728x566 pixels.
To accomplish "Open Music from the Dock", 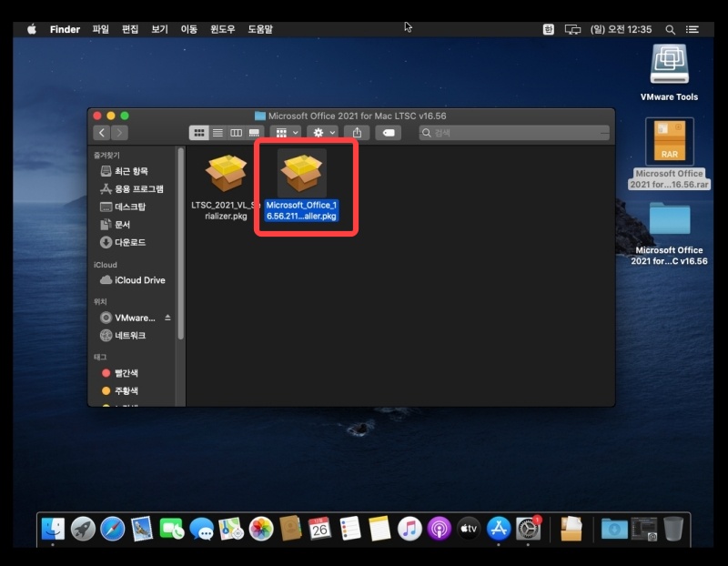I will click(x=409, y=529).
